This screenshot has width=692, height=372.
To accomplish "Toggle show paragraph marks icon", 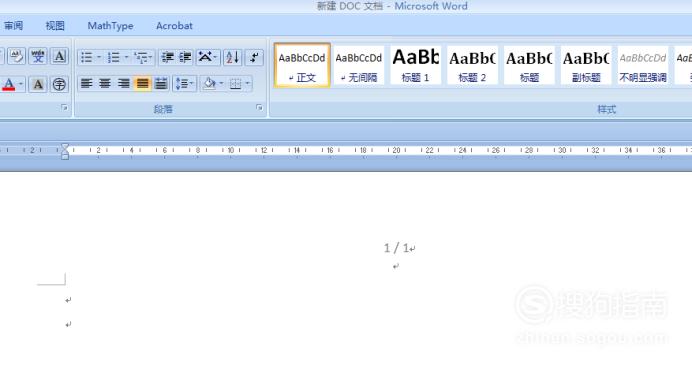I will pos(255,57).
